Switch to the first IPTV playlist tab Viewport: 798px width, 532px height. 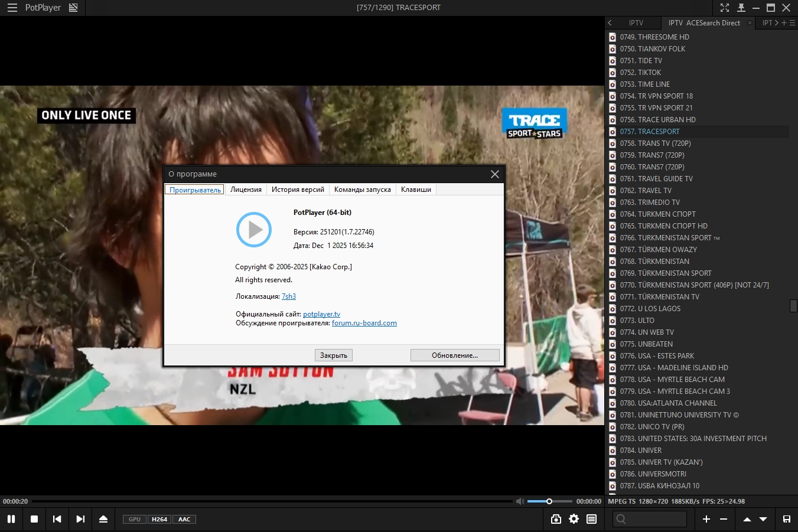[x=636, y=23]
